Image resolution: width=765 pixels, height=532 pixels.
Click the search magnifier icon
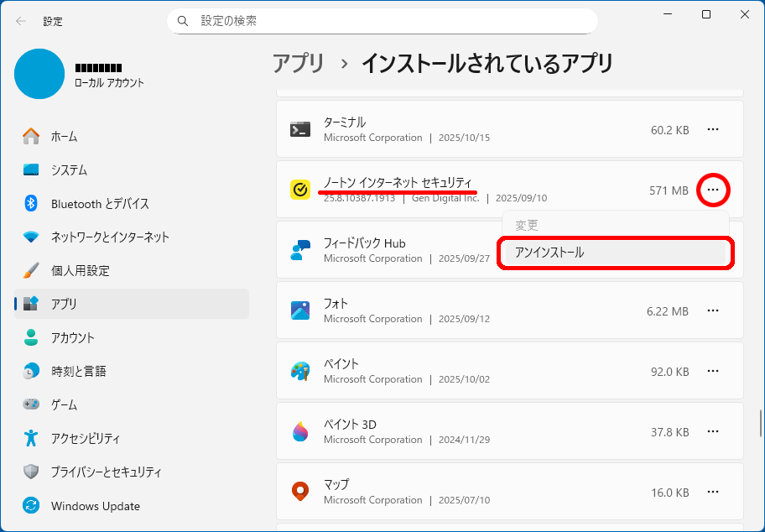183,21
